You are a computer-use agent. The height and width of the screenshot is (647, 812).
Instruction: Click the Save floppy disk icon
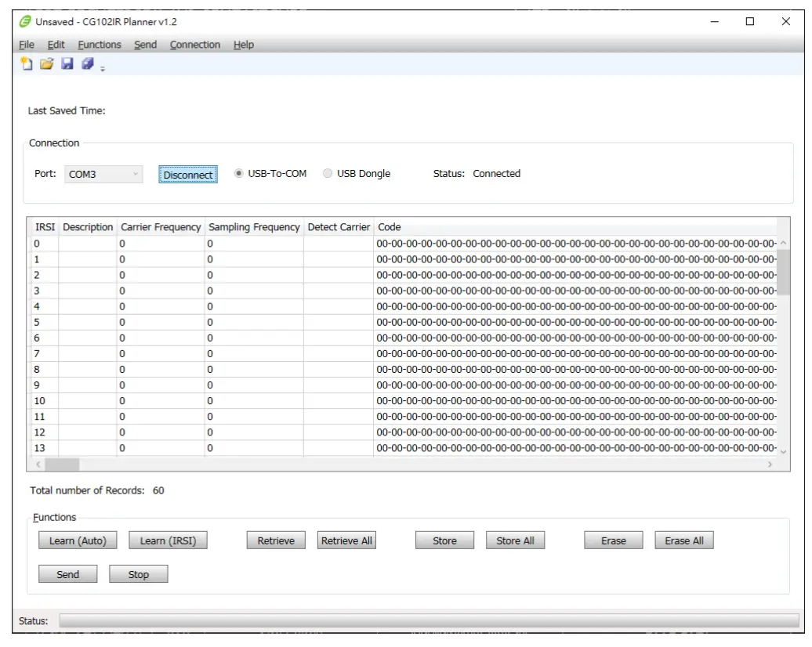click(67, 63)
